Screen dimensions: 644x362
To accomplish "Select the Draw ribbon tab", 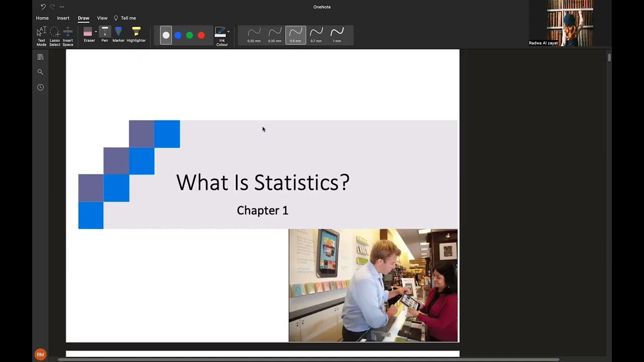I will 84,18.
